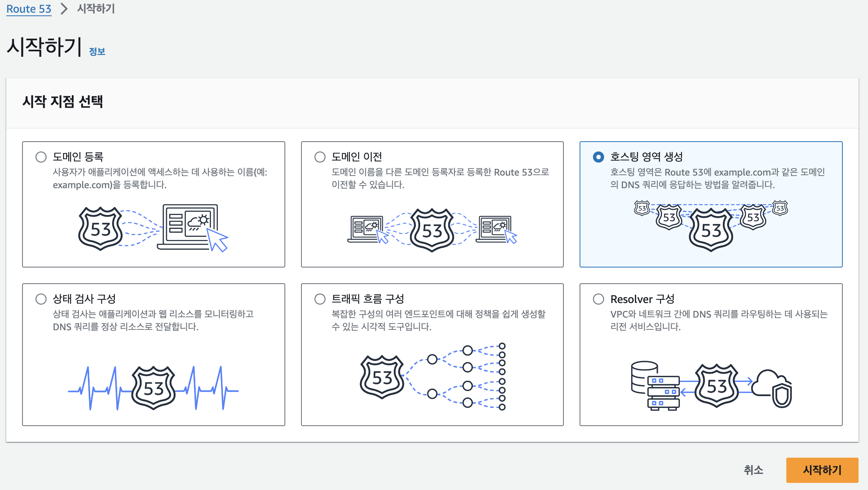The image size is (868, 490).
Task: Click the 트래픽 흐름 구성 card title
Action: click(x=368, y=299)
